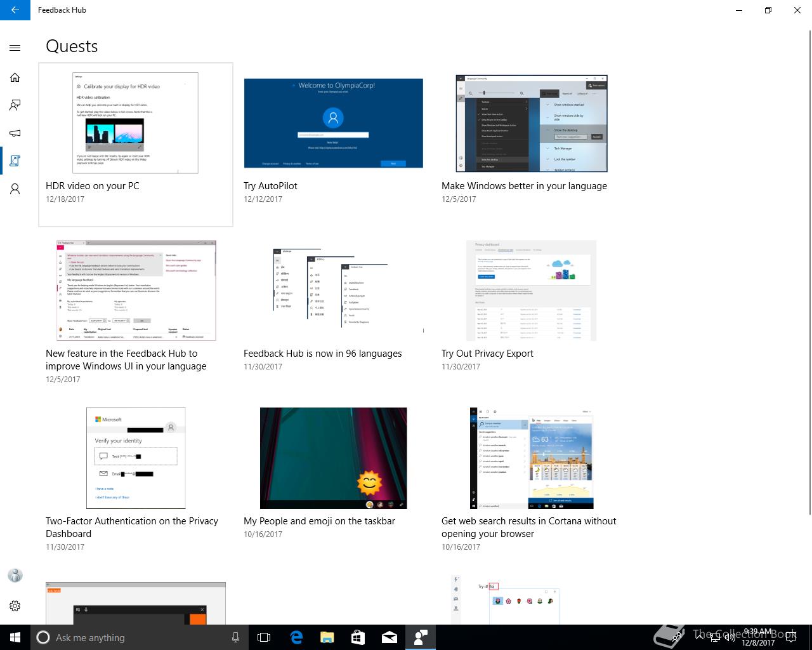This screenshot has width=812, height=650.
Task: Open the Windows Start menu
Action: [x=15, y=637]
